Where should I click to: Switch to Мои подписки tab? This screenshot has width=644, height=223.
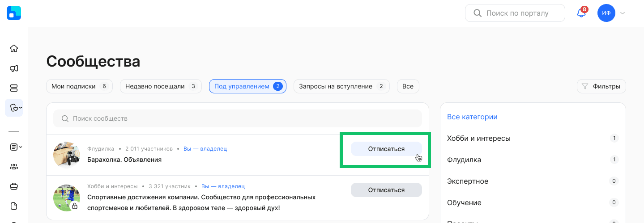(79, 86)
